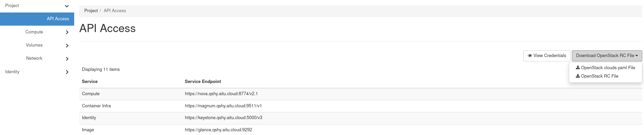Open the Network sidebar item

34,58
